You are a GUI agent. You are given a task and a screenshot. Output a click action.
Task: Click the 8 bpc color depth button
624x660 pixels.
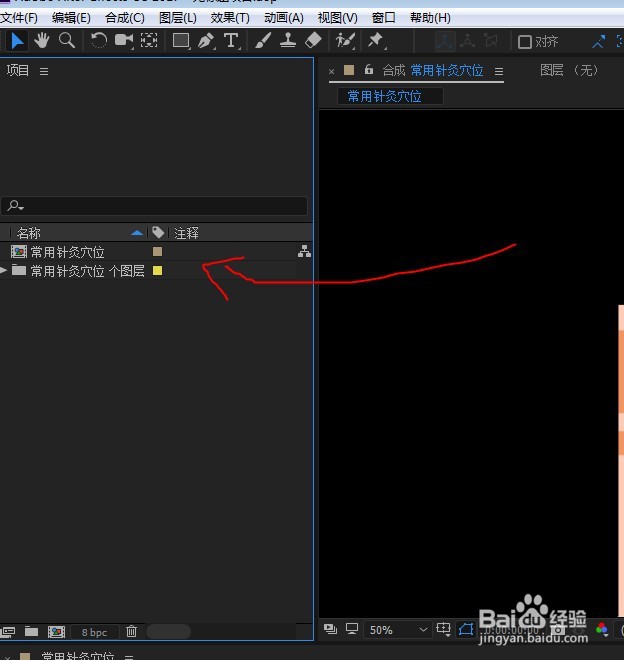(x=94, y=632)
